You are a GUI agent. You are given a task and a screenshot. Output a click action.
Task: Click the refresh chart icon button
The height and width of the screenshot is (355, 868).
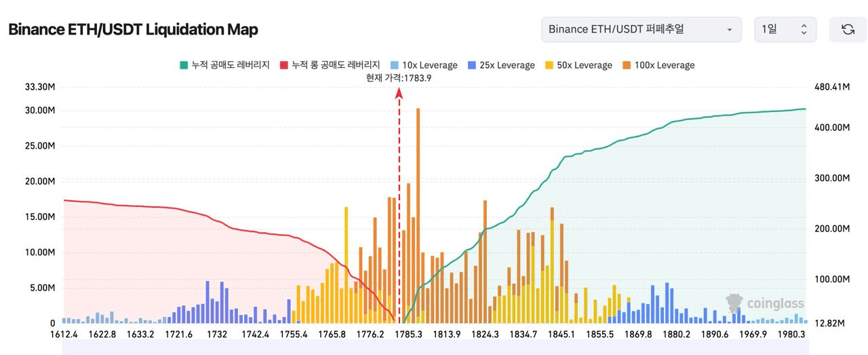click(x=848, y=30)
